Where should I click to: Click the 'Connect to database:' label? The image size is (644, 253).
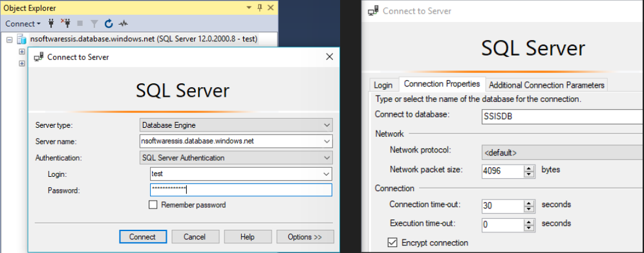412,114
